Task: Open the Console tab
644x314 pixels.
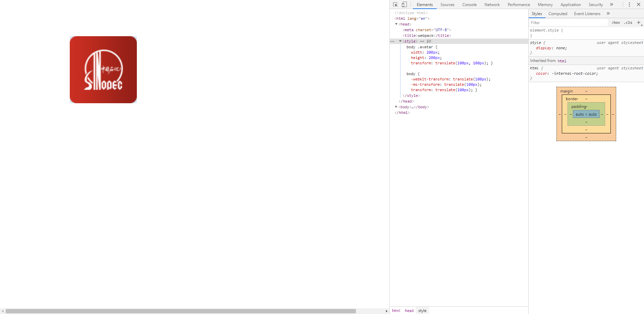Action: (469, 5)
